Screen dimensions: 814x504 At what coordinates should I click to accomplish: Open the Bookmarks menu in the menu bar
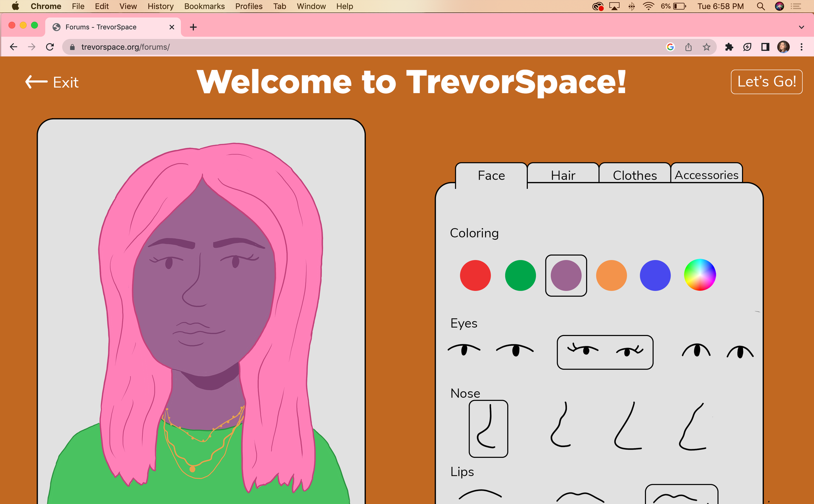[204, 6]
